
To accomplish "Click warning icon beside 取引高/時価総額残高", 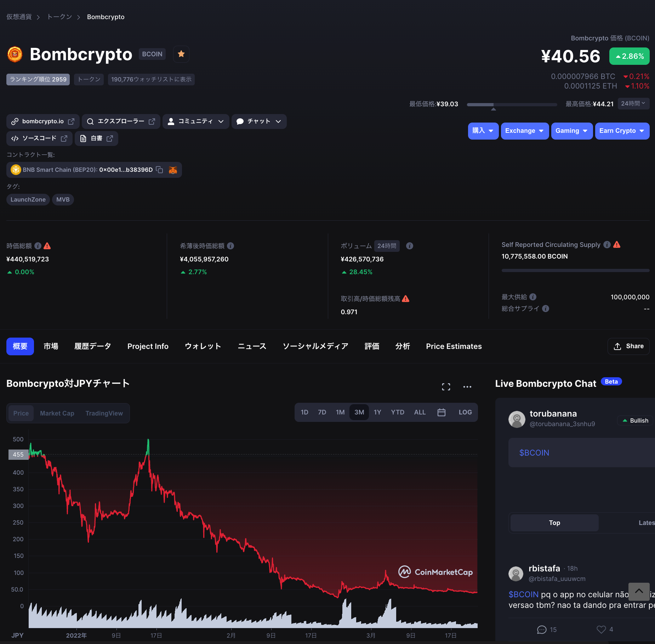I will click(406, 299).
